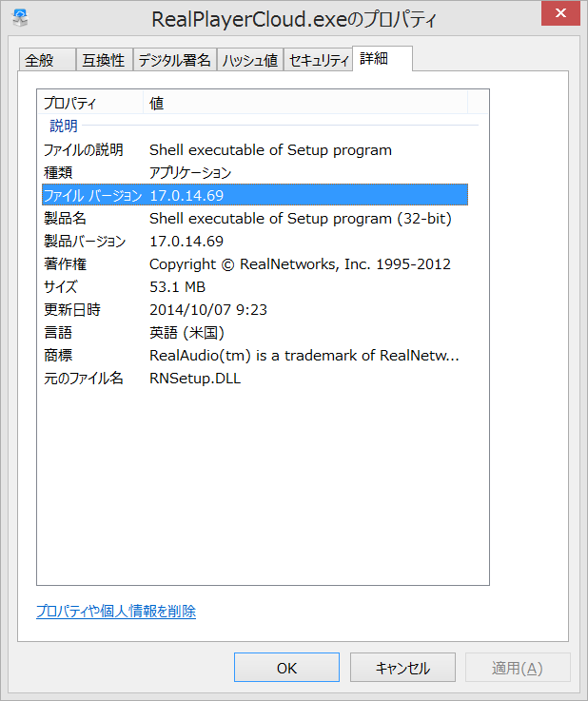Click the product version value 17.0.14.69
The image size is (588, 701).
pos(186,242)
